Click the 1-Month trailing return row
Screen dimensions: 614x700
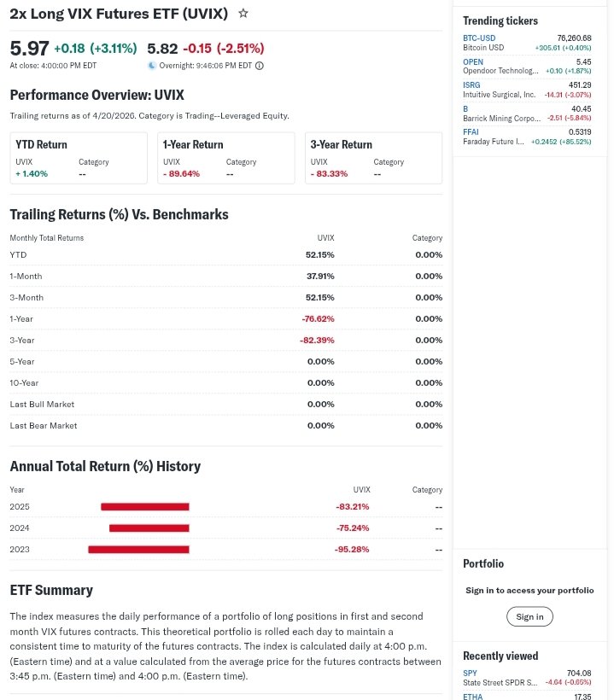click(x=225, y=276)
